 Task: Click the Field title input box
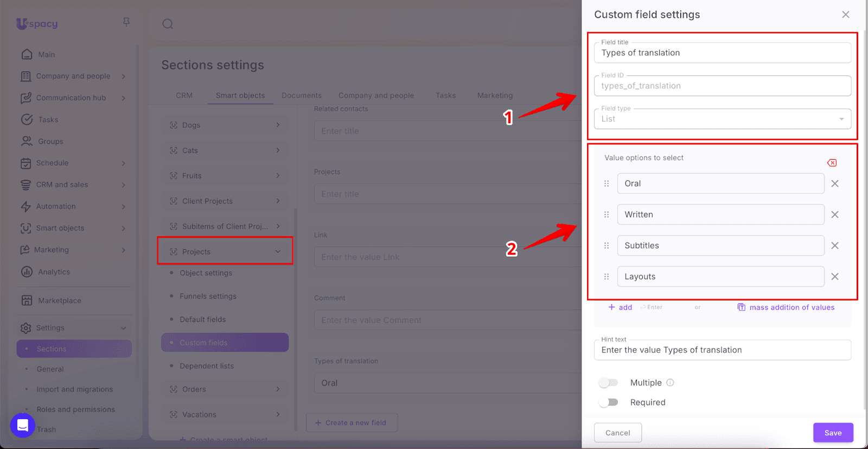point(722,53)
